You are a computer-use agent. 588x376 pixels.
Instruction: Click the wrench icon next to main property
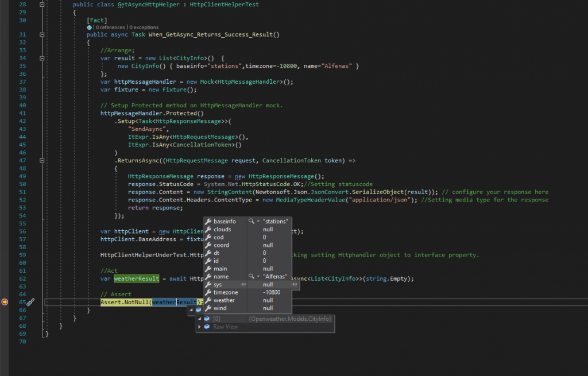point(208,269)
